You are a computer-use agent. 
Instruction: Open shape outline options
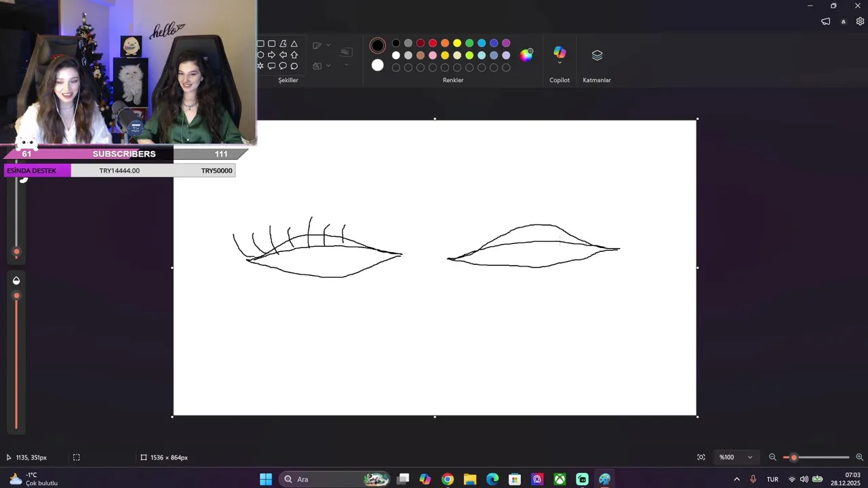pyautogui.click(x=317, y=45)
